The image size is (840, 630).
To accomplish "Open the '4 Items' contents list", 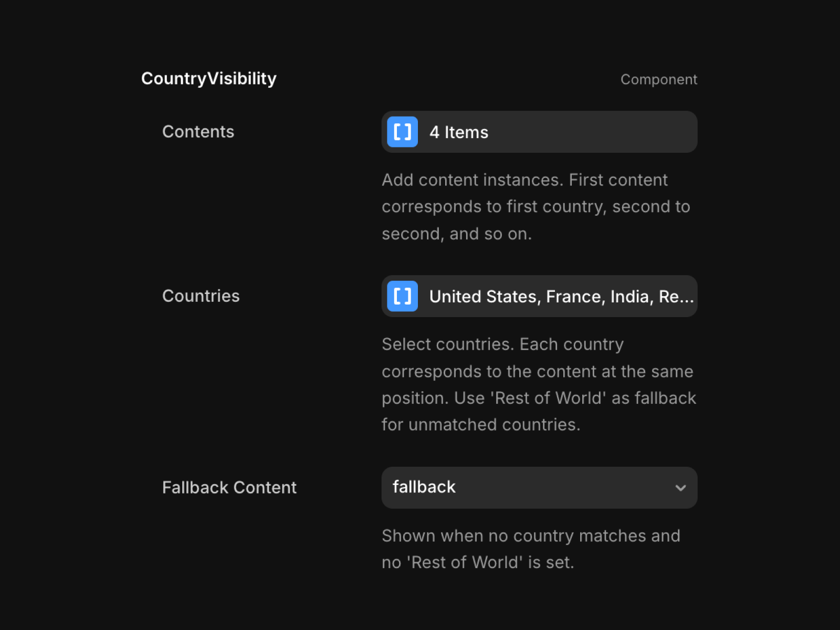I will (x=459, y=132).
